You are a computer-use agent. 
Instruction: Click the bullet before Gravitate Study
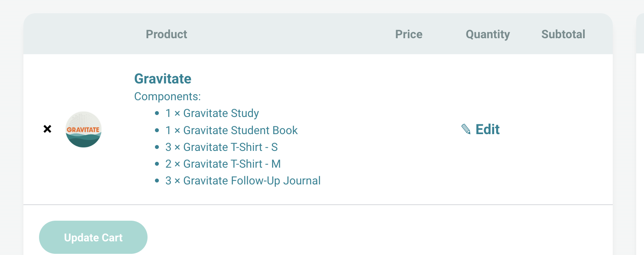tap(157, 113)
